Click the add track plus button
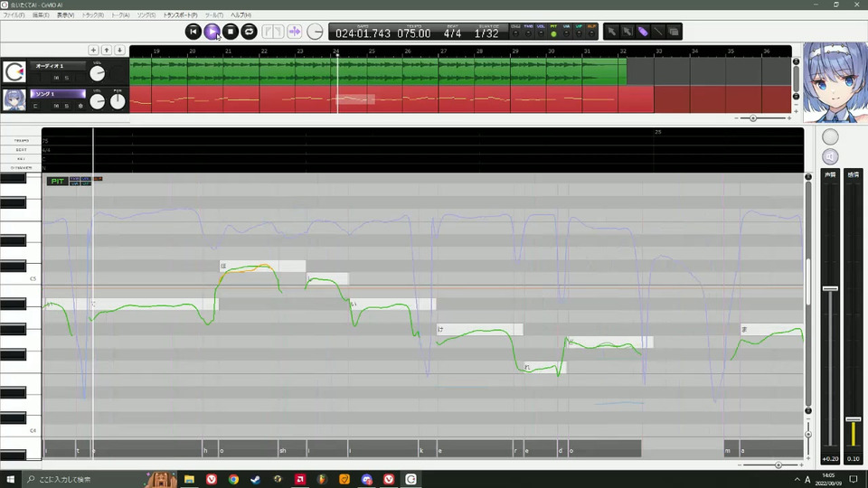The width and height of the screenshot is (868, 488). 93,51
